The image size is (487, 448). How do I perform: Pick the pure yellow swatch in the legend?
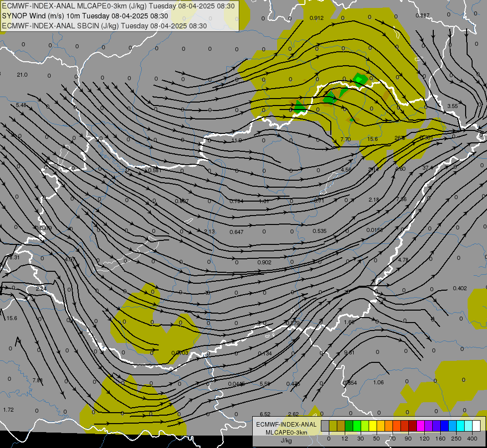[373, 426]
